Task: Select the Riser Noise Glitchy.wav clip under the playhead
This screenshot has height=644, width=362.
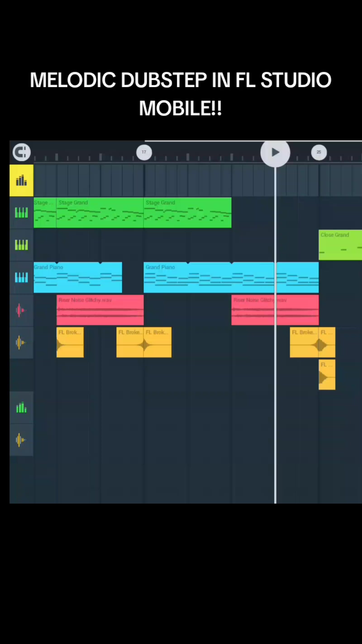Action: click(275, 310)
